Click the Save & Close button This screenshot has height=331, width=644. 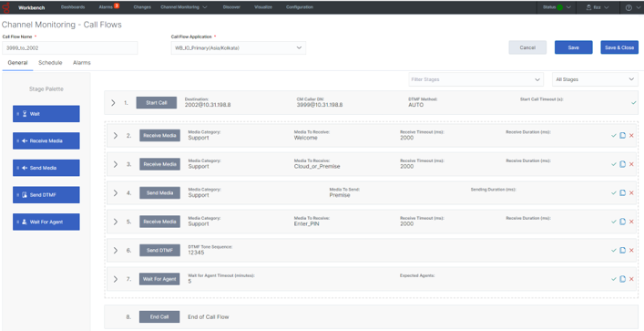click(x=619, y=47)
